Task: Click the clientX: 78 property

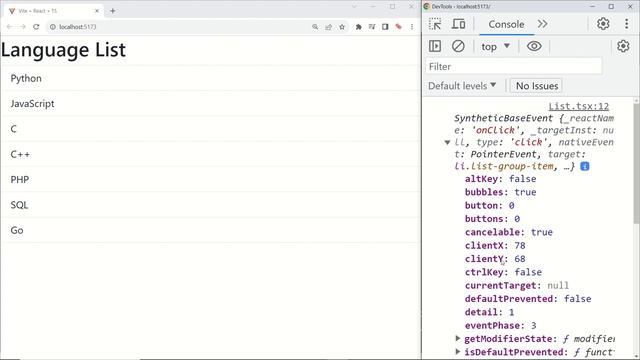Action: 495,245
